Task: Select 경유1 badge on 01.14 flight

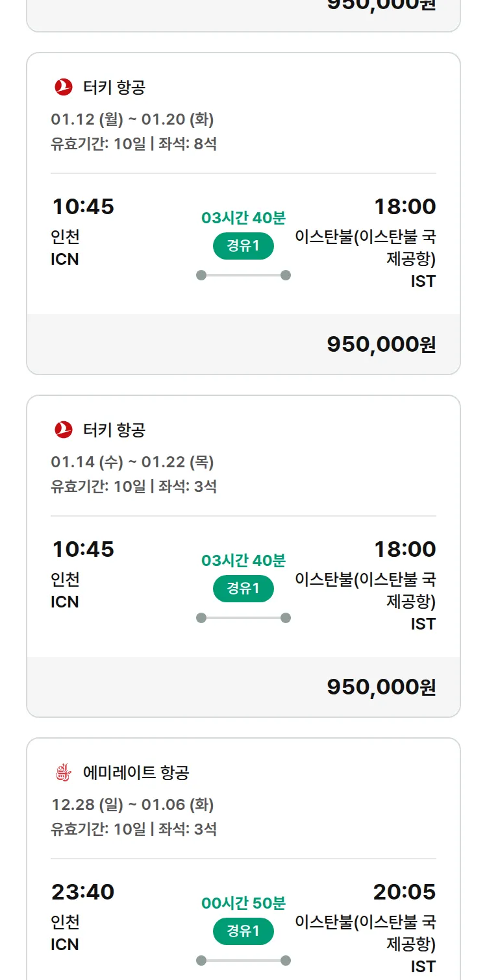Action: (243, 589)
